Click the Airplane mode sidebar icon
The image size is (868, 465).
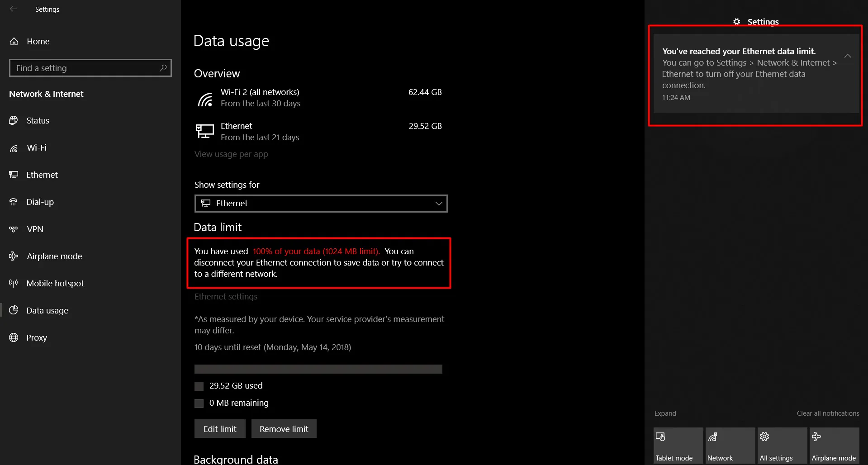click(x=14, y=256)
